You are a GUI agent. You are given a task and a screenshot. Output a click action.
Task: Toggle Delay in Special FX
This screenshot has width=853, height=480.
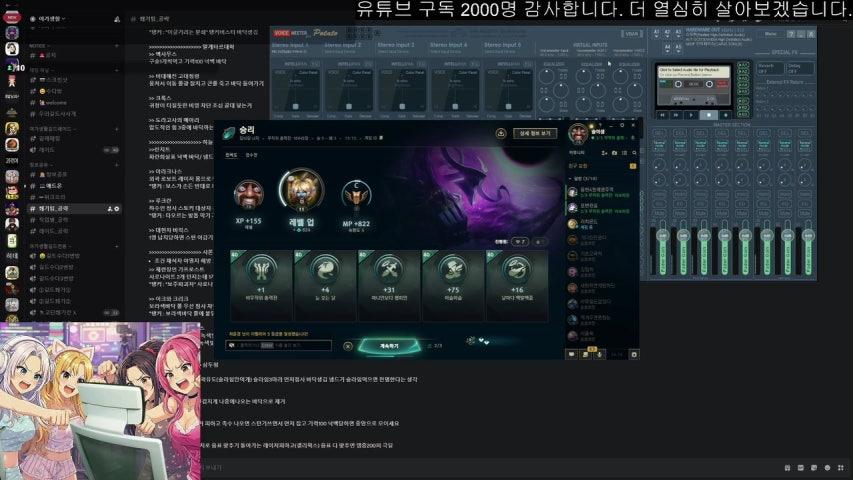pos(800,68)
